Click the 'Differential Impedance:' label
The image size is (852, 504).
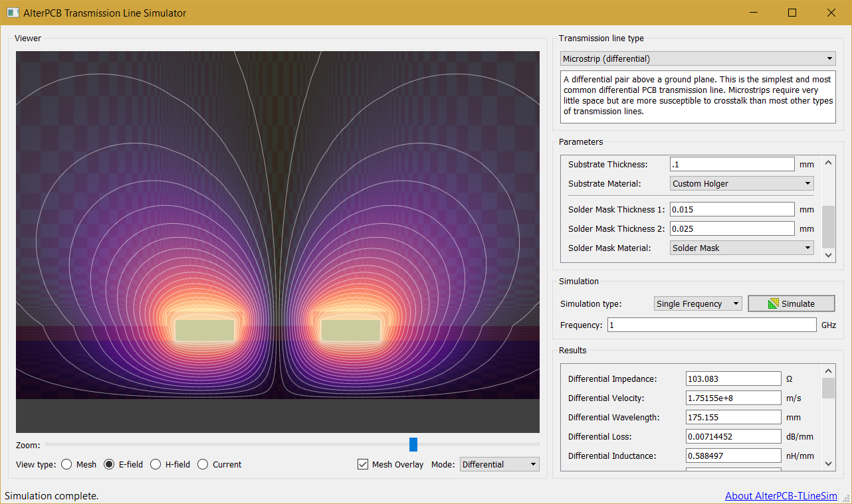(613, 378)
